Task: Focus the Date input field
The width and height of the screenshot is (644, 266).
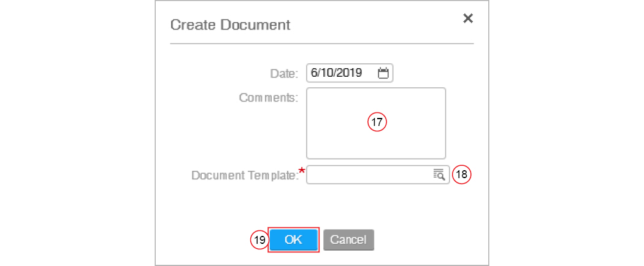Action: tap(350, 74)
